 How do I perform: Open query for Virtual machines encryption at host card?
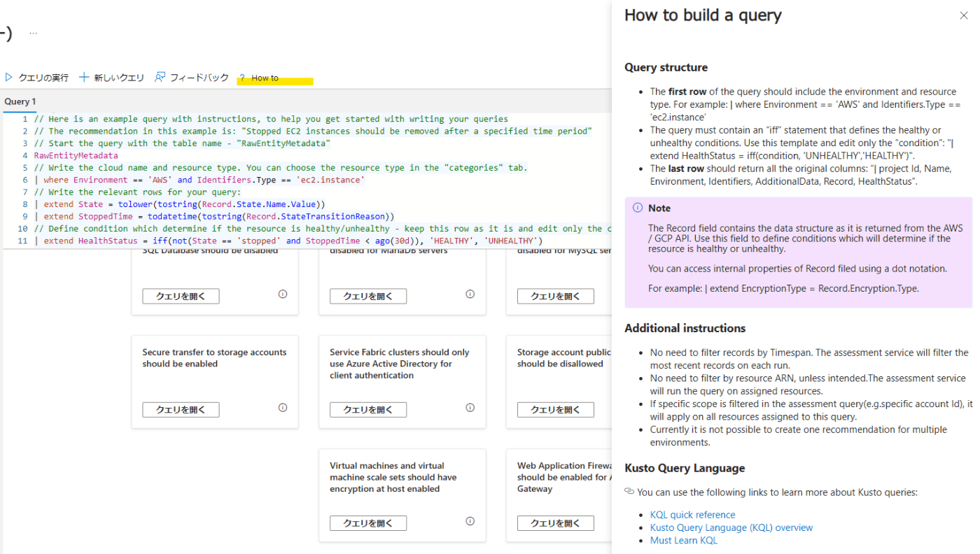[x=368, y=523]
